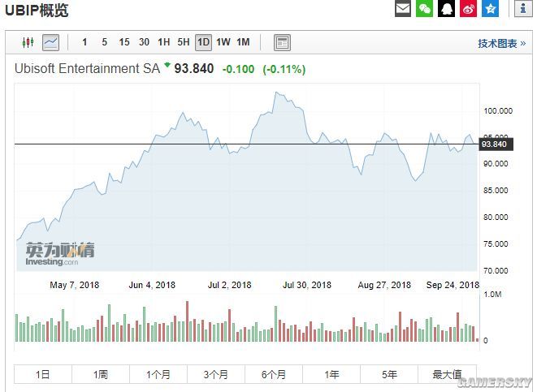This screenshot has width=537, height=392.
Task: Choose the 6个月 range tab
Action: (274, 374)
